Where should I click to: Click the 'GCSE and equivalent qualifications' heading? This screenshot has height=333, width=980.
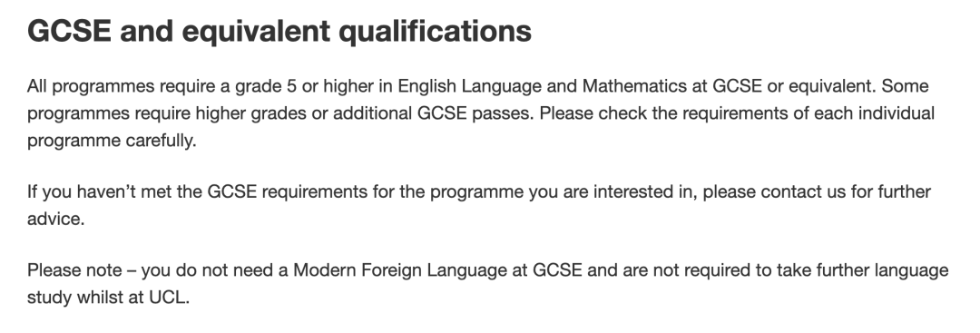(279, 31)
